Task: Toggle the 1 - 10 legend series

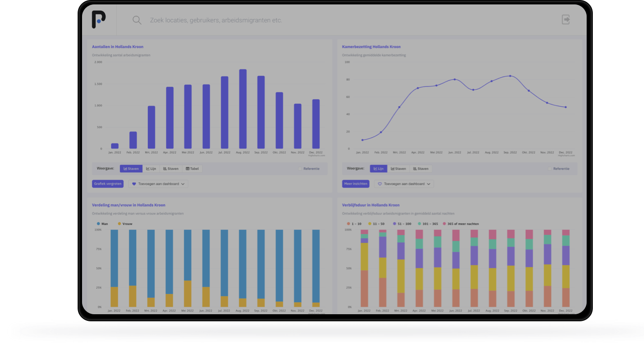Action: (x=354, y=224)
